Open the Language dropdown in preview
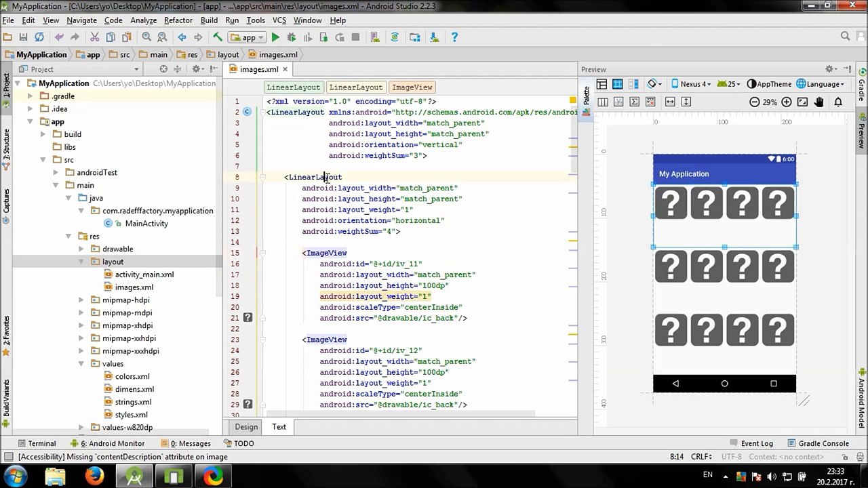Image resolution: width=868 pixels, height=488 pixels. point(821,84)
